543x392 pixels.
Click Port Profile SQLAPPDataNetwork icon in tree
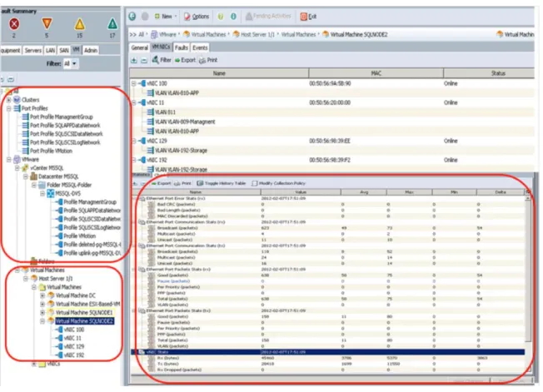tap(25, 125)
